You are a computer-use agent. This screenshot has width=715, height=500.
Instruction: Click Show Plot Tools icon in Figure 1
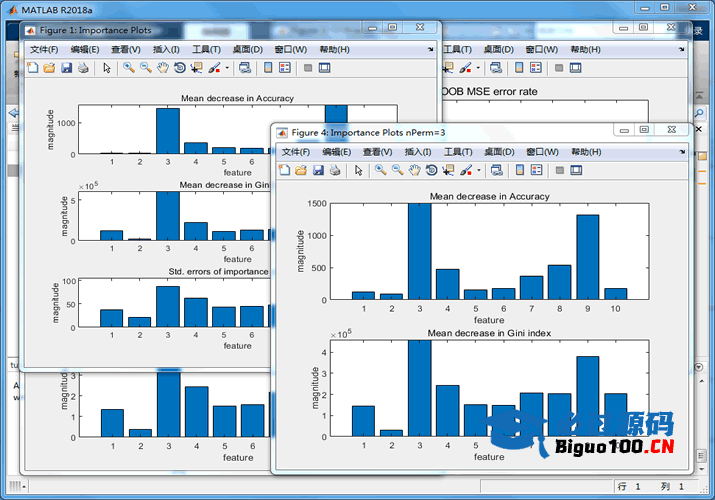tap(324, 68)
